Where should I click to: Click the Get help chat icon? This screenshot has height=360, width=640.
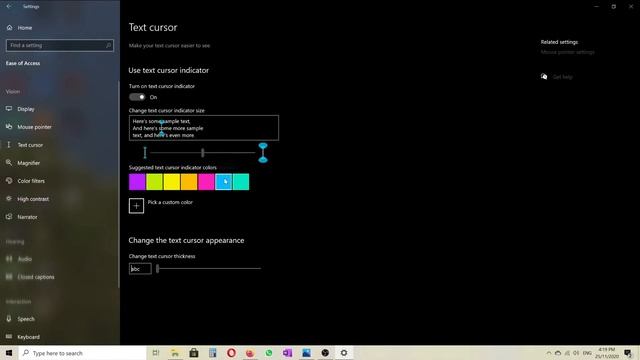pos(544,76)
